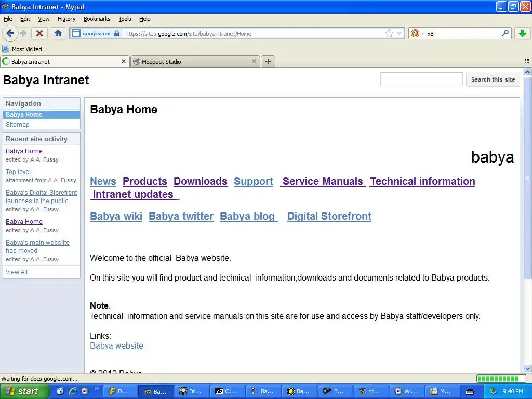This screenshot has width=532, height=399.
Task: Visit the Babya wiki link
Action: (116, 216)
